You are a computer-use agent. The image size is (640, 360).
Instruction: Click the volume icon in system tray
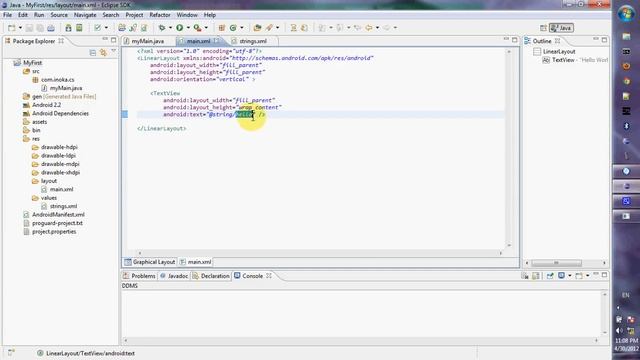point(620,331)
